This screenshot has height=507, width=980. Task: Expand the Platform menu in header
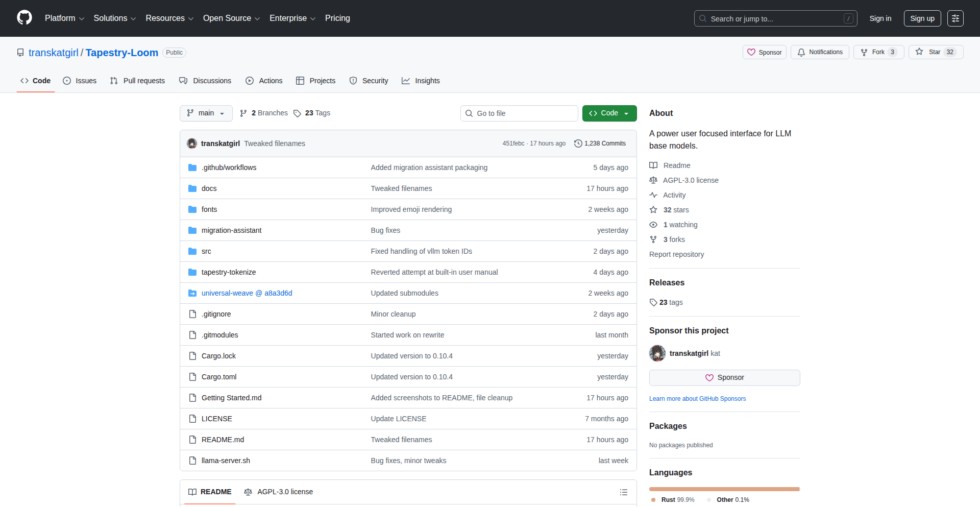click(x=64, y=18)
